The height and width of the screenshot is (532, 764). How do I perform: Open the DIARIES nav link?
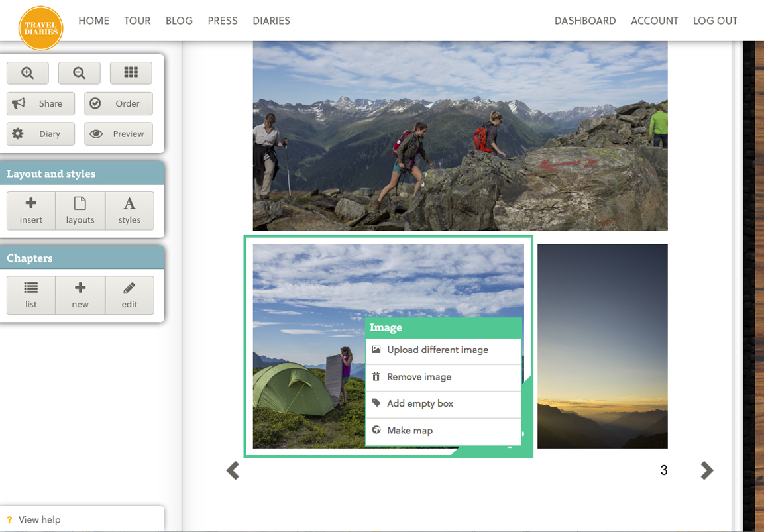(272, 21)
